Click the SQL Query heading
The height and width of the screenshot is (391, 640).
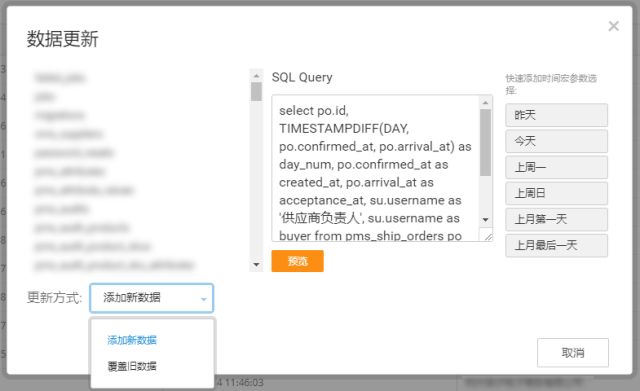(x=302, y=77)
